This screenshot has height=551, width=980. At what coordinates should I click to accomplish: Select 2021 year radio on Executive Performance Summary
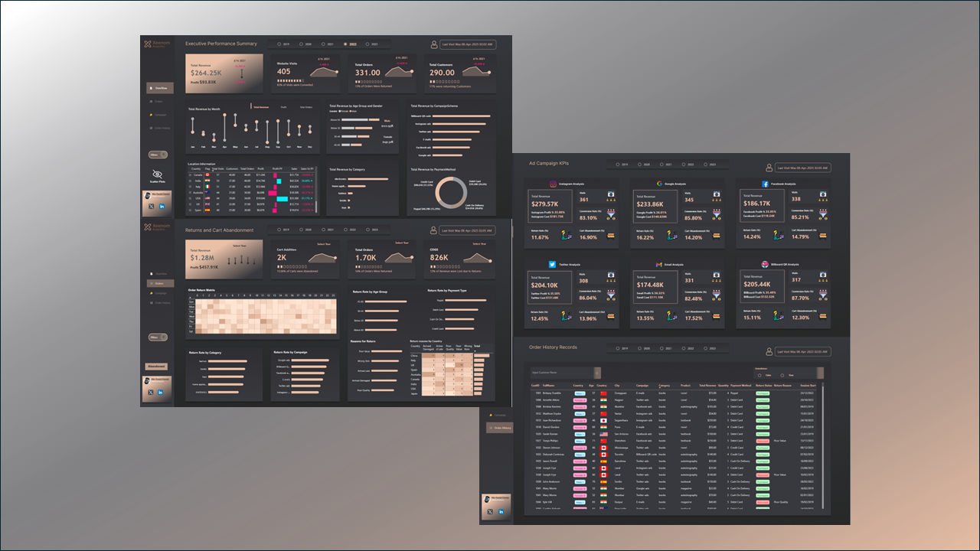(322, 44)
